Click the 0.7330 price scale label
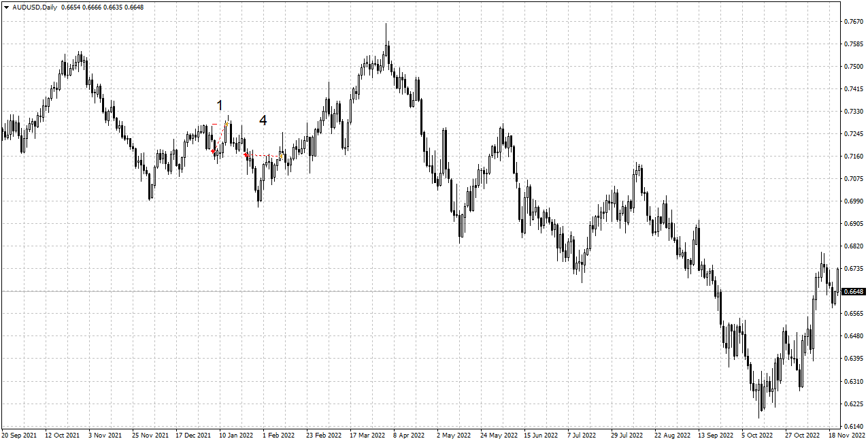The image size is (868, 443). [854, 112]
